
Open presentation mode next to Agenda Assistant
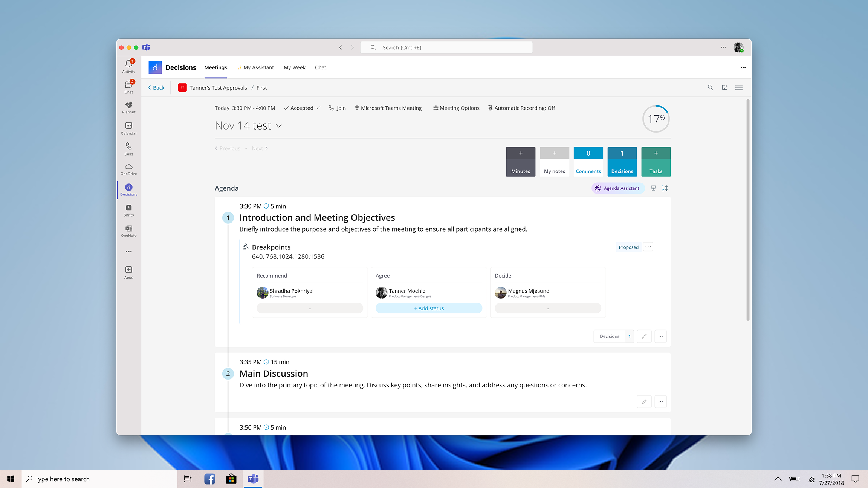(x=653, y=188)
